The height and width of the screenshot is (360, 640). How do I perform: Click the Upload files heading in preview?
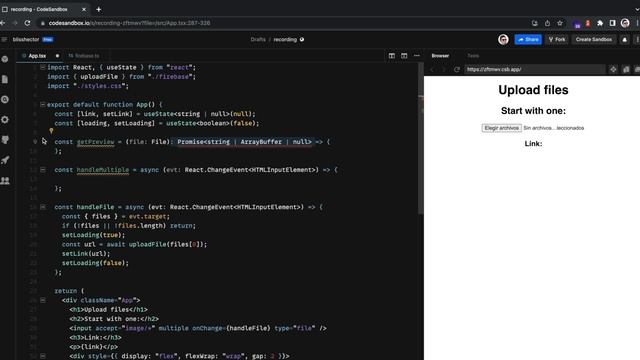point(533,90)
